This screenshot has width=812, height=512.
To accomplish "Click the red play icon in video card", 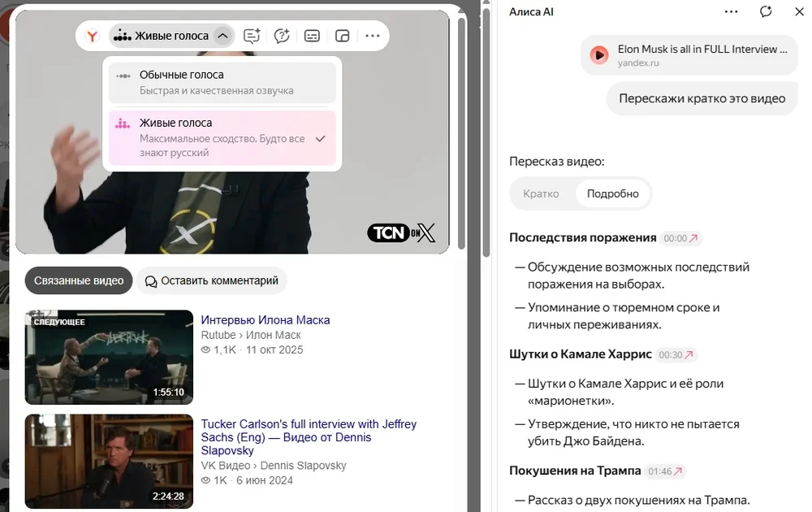I will [599, 55].
